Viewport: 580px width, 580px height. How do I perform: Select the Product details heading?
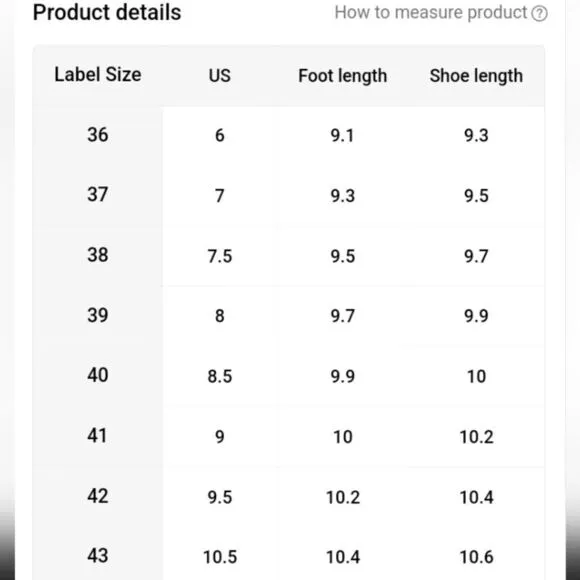(107, 12)
